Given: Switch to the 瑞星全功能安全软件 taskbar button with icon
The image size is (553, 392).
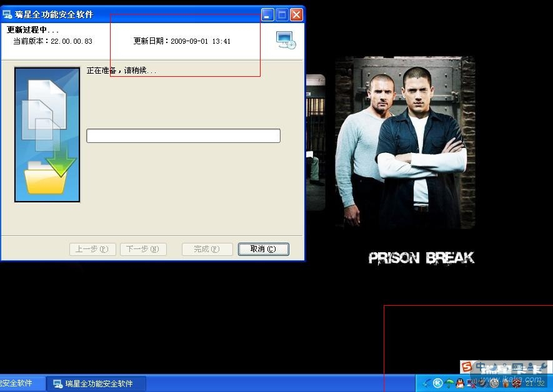Looking at the screenshot, I should [96, 383].
